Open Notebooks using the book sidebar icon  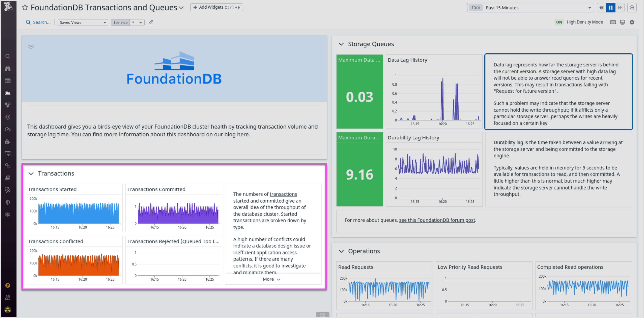click(8, 178)
